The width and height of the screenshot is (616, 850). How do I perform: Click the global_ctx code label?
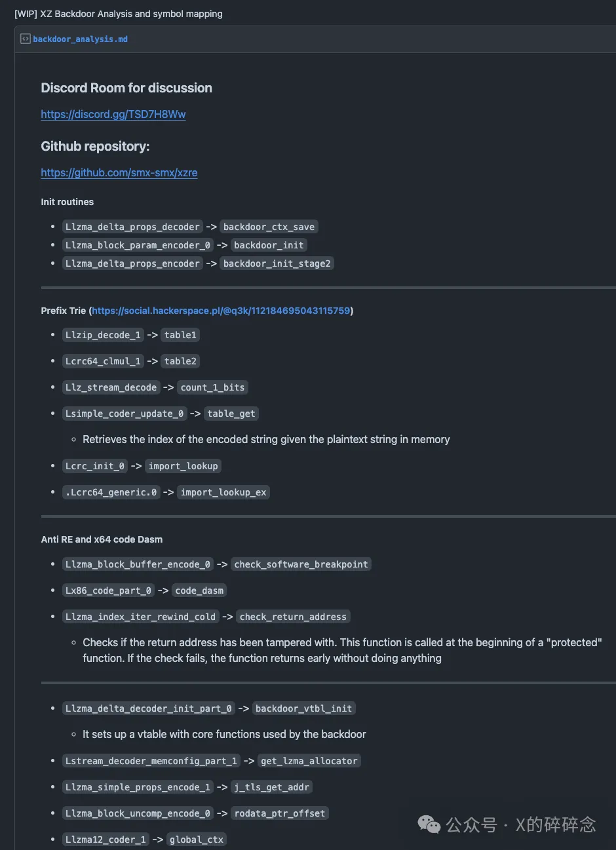197,840
